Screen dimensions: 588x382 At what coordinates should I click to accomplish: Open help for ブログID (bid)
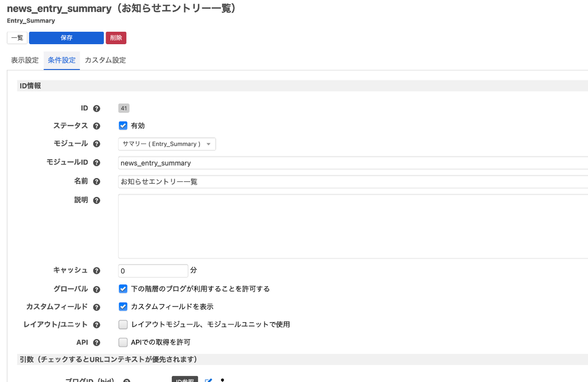click(x=126, y=380)
